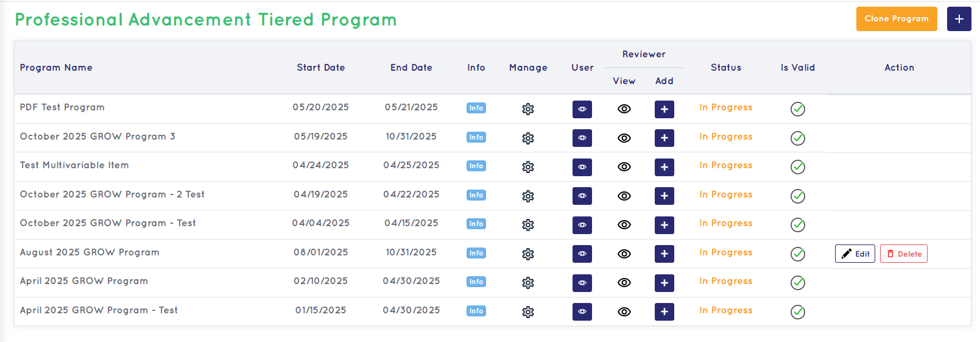Add reviewer to August 2025 GROW Program
Viewport: 980px width, 342px height.
[x=664, y=254]
